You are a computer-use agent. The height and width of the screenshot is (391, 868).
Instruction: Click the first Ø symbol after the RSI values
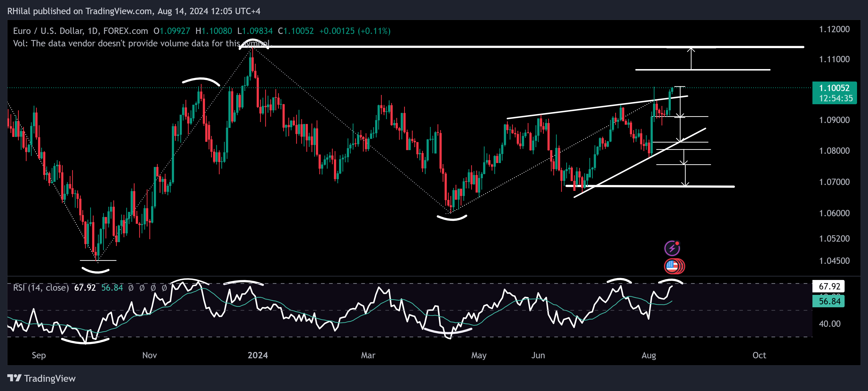(131, 288)
